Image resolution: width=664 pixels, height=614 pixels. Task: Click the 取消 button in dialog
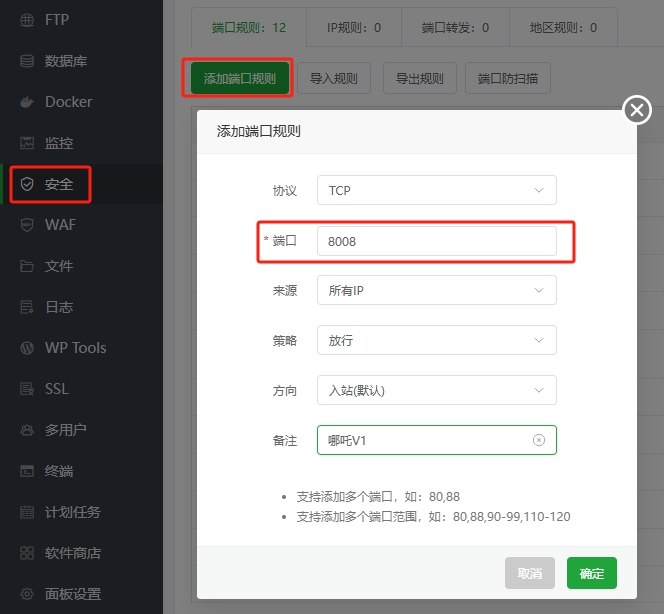point(530,573)
